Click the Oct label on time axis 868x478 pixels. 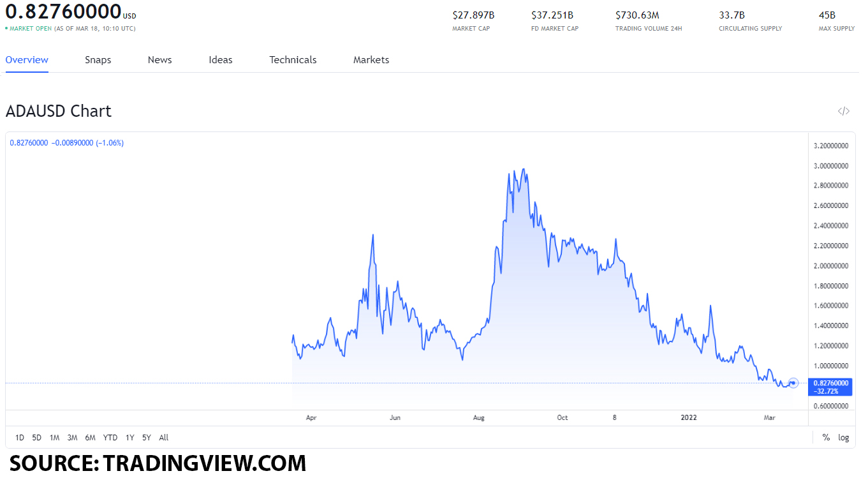click(562, 418)
